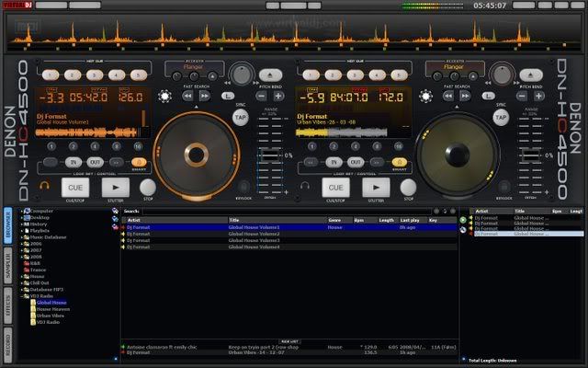Select the Urban Vibes radio folder

(51, 316)
